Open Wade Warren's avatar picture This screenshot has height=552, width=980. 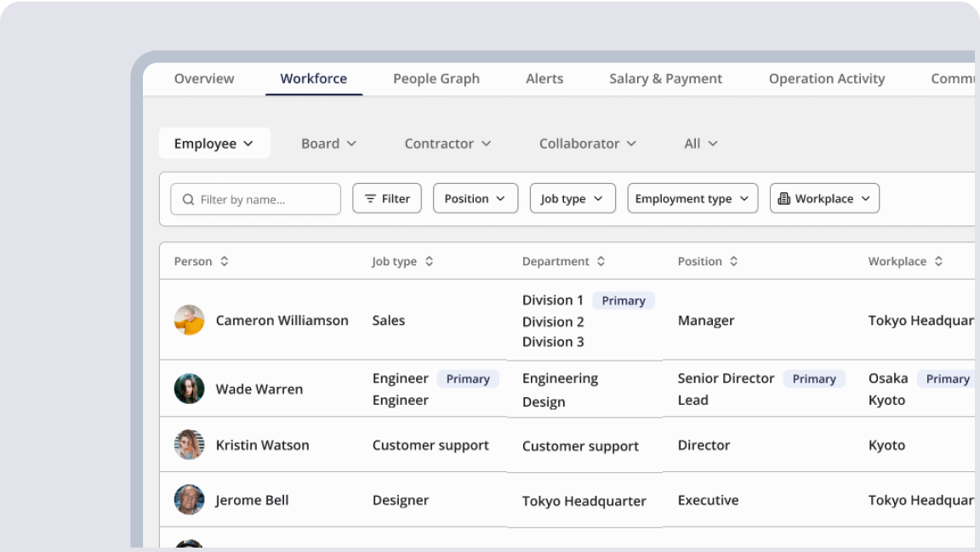(x=189, y=389)
